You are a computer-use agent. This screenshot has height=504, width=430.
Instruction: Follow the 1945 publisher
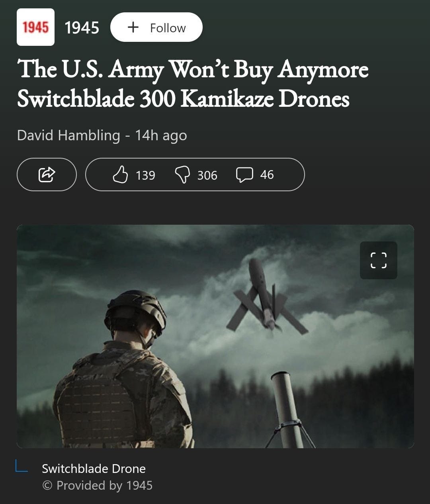click(x=156, y=27)
